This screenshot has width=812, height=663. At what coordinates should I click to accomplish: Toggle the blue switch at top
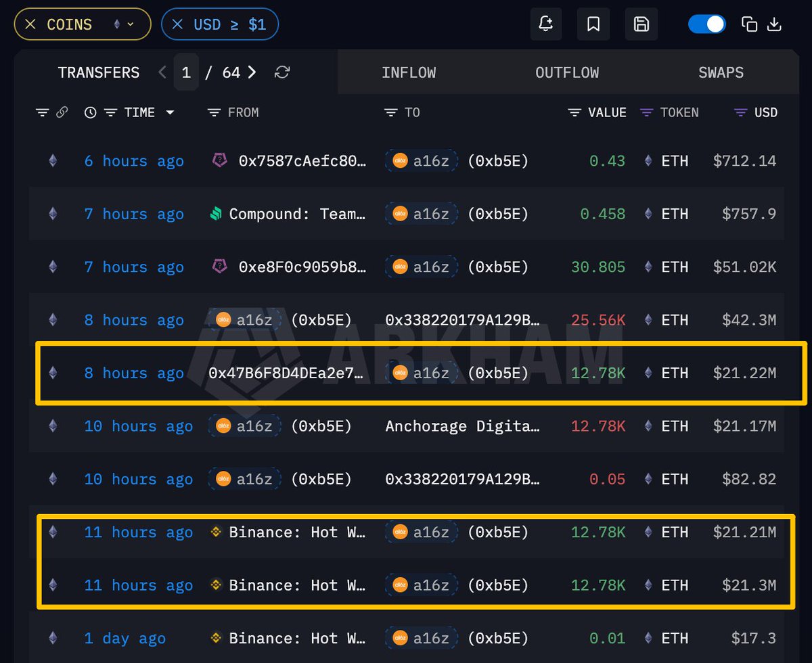[707, 24]
